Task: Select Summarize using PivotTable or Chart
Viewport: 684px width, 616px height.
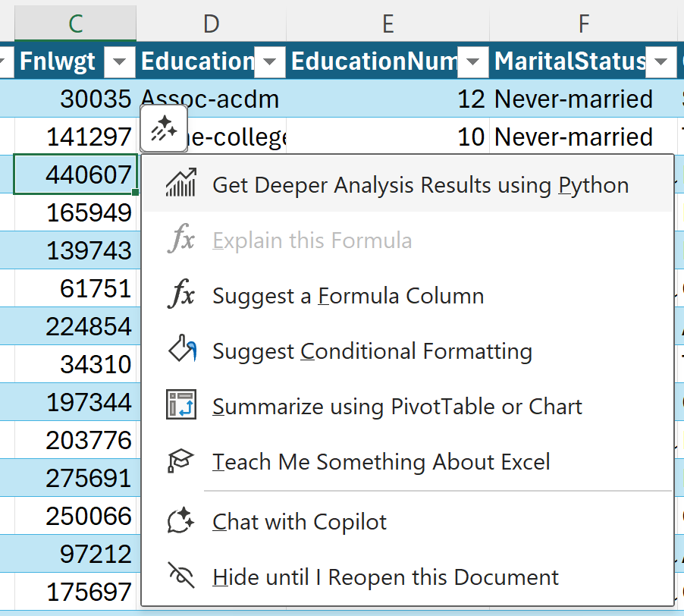Action: click(x=397, y=407)
